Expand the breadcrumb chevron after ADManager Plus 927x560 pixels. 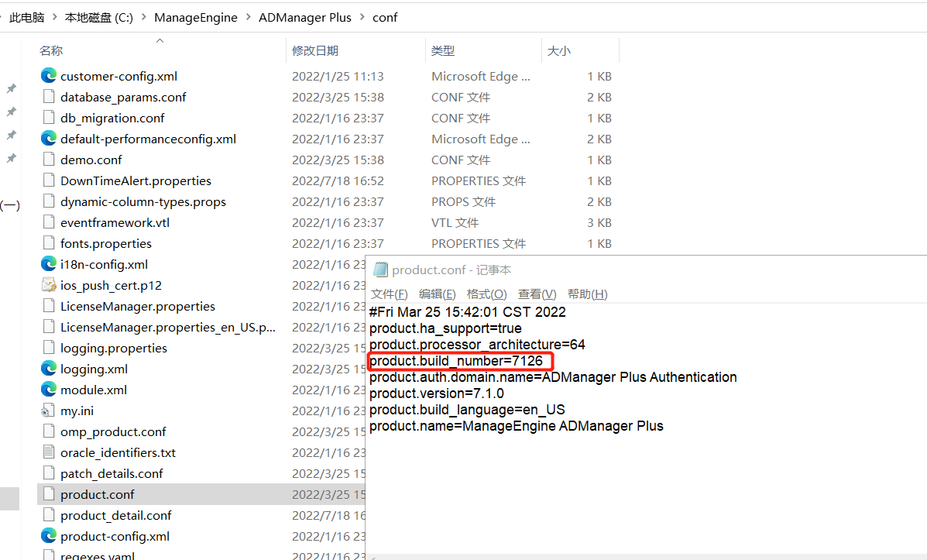coord(362,17)
